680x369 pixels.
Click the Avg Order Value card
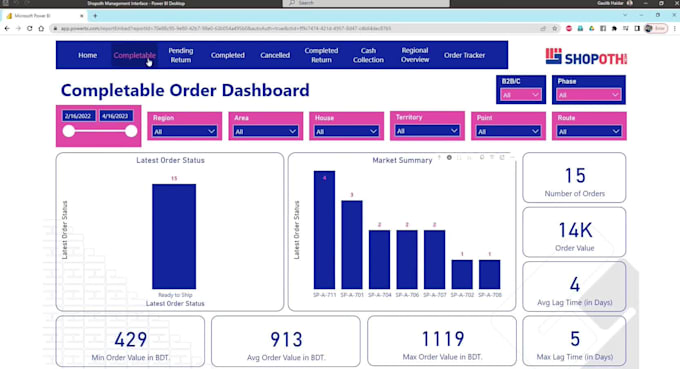[286, 341]
